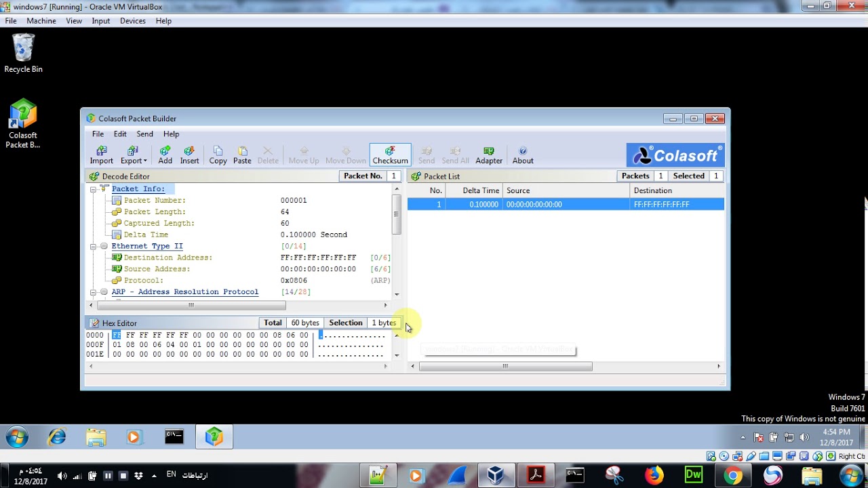Open Internet Explorer from guest taskbar
The image size is (868, 488).
[x=57, y=437]
